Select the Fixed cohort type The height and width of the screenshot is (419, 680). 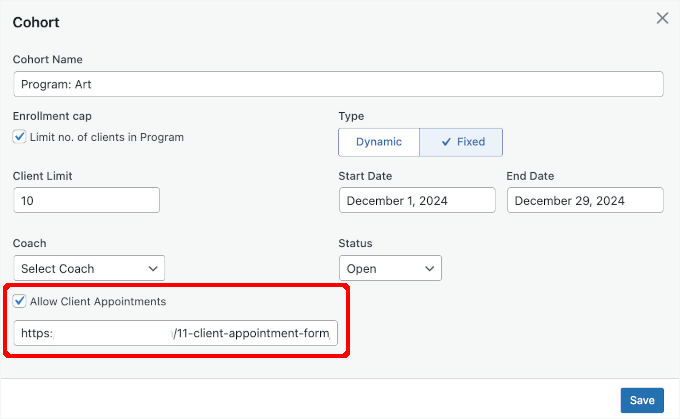(x=461, y=142)
